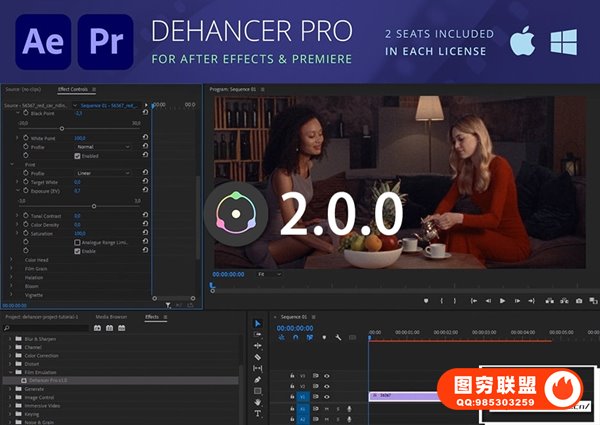This screenshot has height=425, width=600.
Task: Open the Effect Controls tab
Action: pos(74,89)
